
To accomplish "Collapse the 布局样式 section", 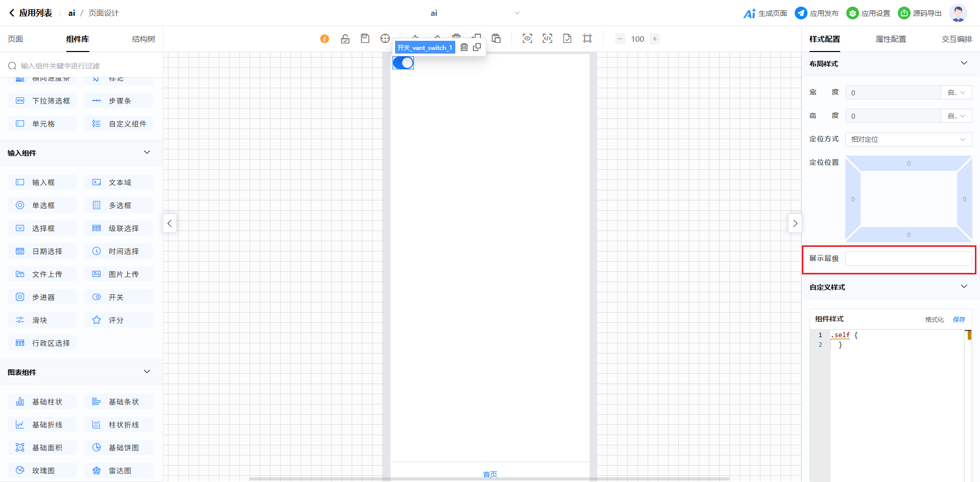I will pos(964,63).
